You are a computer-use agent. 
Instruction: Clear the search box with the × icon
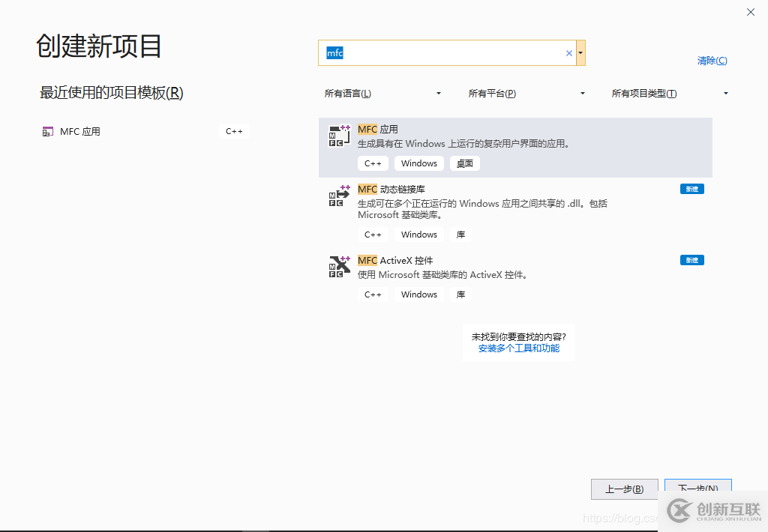pyautogui.click(x=568, y=53)
